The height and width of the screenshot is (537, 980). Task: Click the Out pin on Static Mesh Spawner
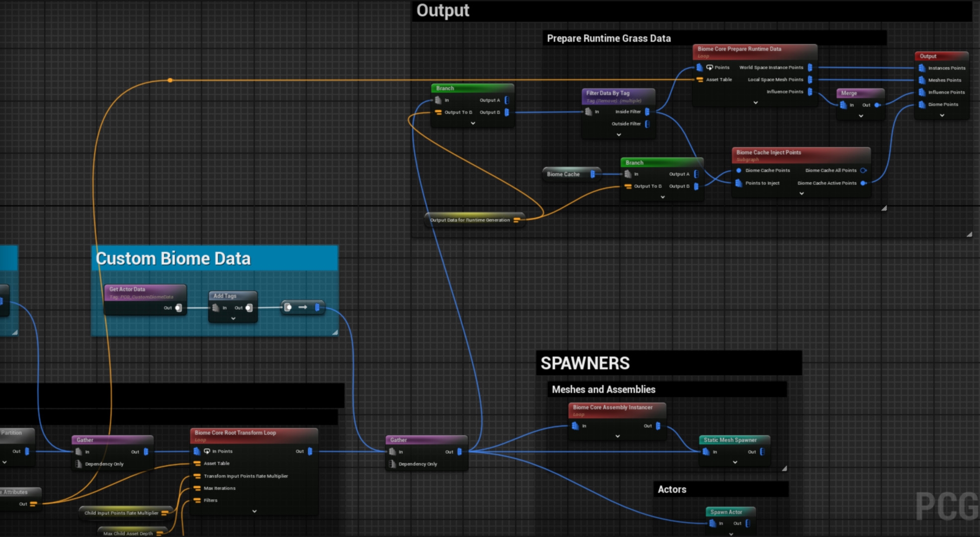point(762,452)
